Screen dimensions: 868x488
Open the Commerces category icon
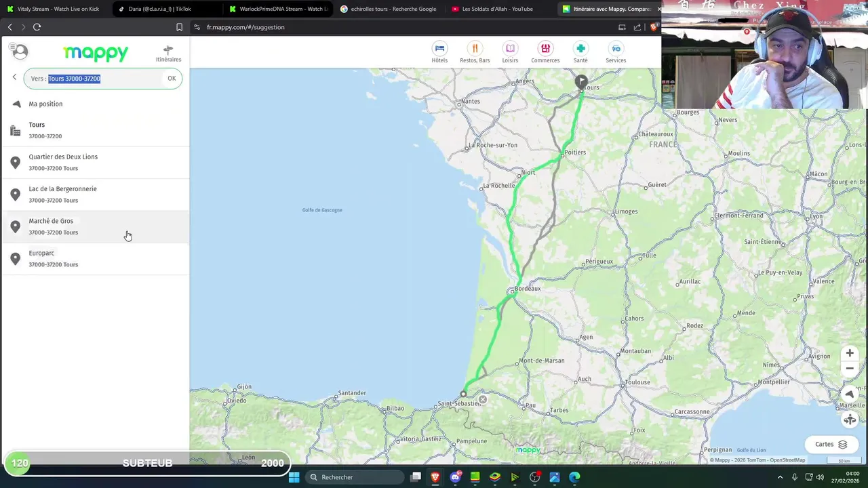(x=545, y=49)
